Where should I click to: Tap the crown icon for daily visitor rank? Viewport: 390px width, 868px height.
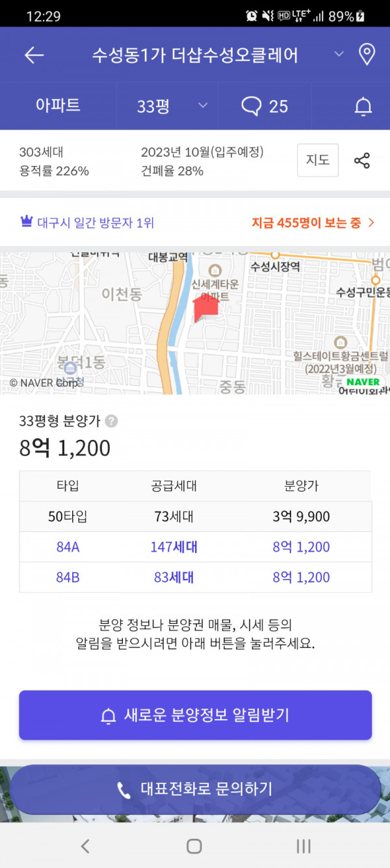click(x=26, y=223)
